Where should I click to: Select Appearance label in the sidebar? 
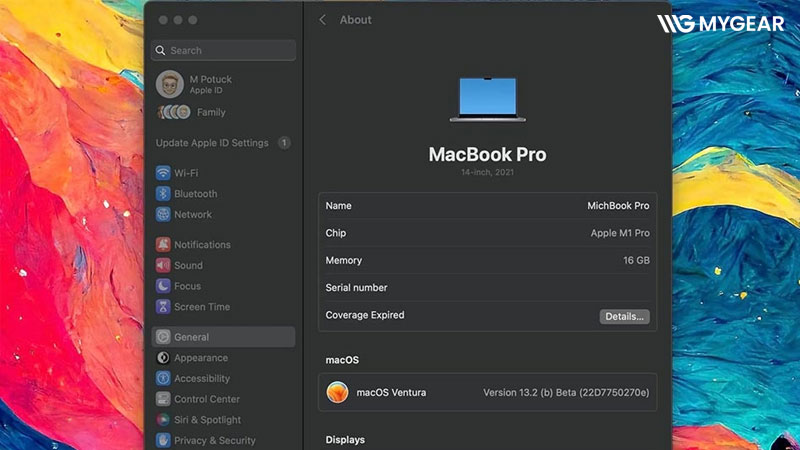(201, 358)
